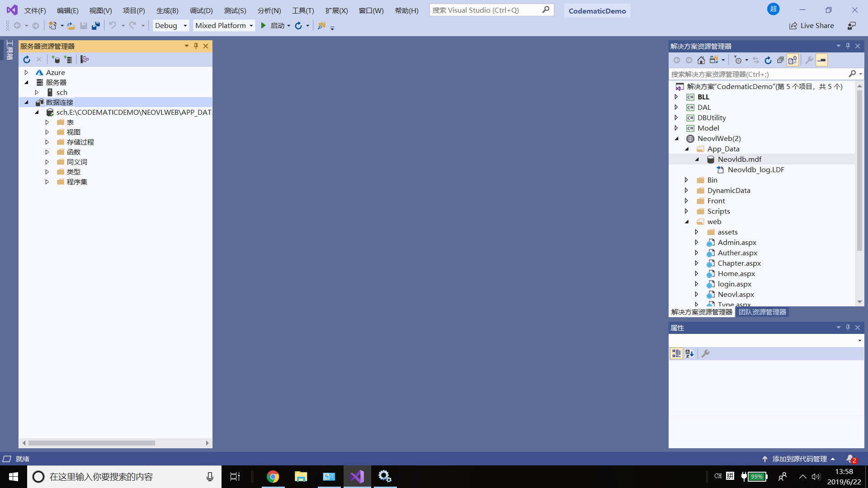The image size is (868, 488).
Task: Click Connect to Database icon in Server Explorer
Action: [x=56, y=59]
